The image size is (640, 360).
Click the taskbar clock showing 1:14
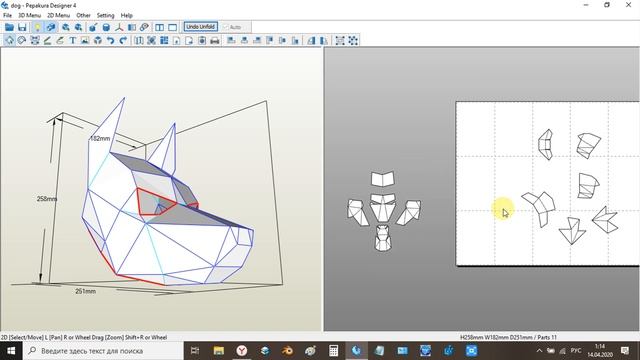pyautogui.click(x=600, y=351)
